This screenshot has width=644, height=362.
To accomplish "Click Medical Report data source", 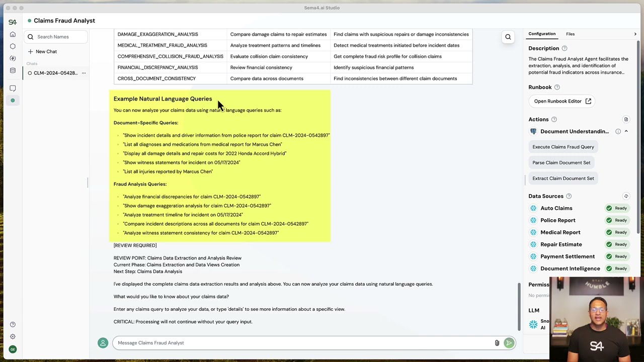I will point(560,232).
